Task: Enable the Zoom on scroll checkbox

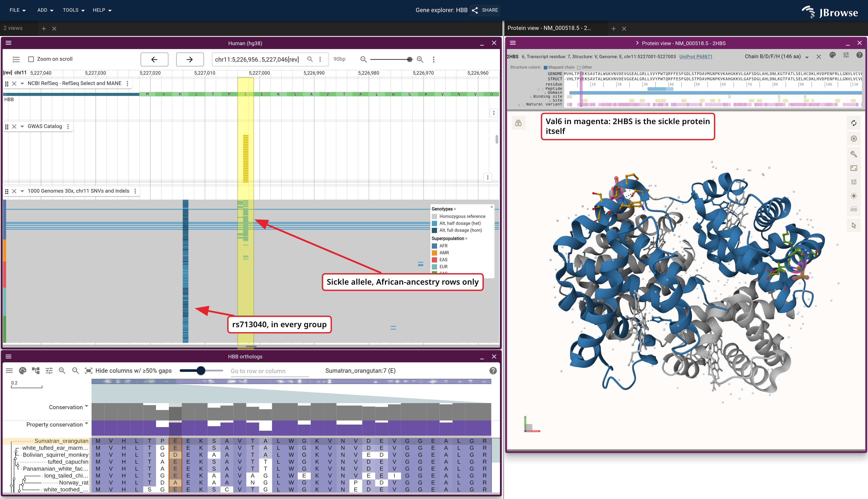Action: pos(31,59)
